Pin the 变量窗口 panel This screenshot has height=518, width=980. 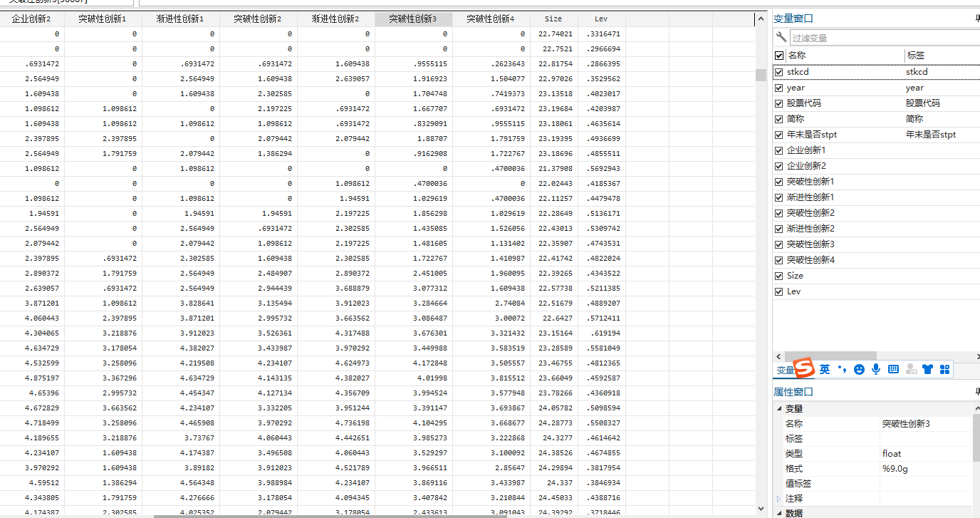tap(976, 19)
